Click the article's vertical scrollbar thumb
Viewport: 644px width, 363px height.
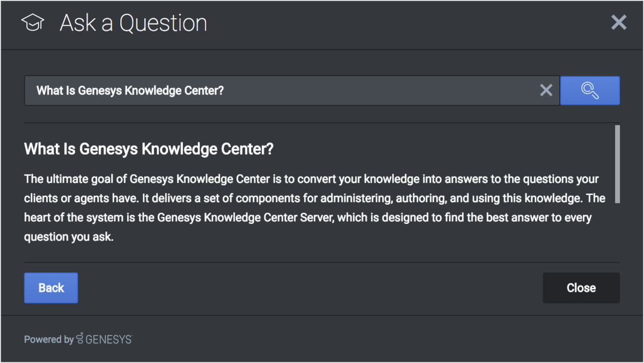coord(617,164)
